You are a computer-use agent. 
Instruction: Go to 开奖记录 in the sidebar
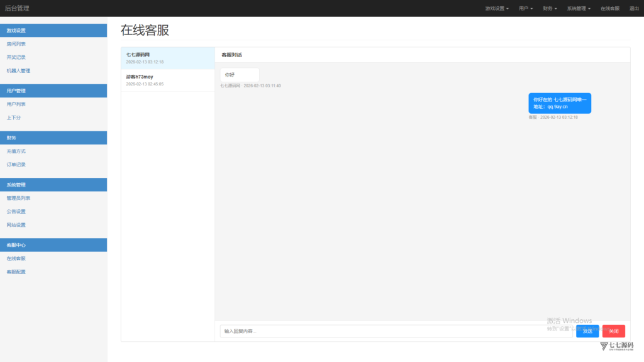[16, 57]
